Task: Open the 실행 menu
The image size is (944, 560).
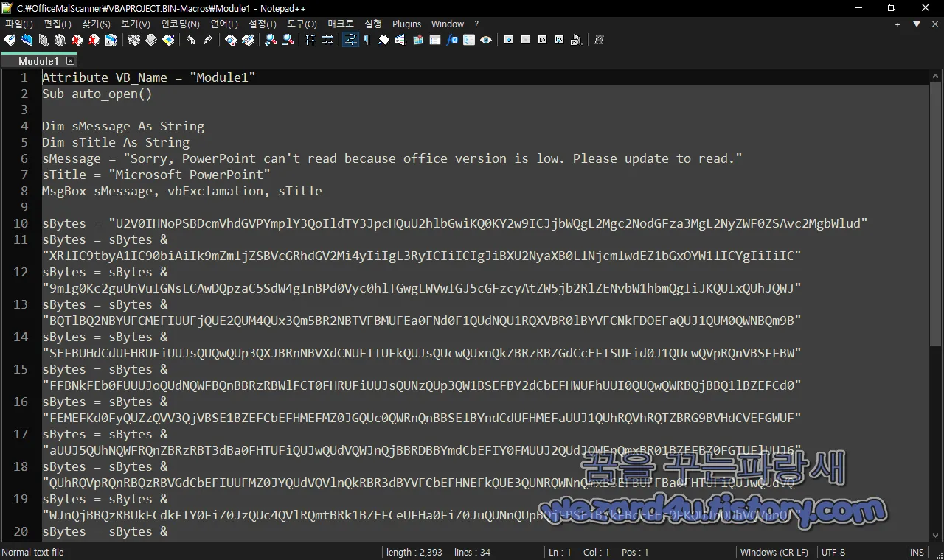Action: [373, 24]
